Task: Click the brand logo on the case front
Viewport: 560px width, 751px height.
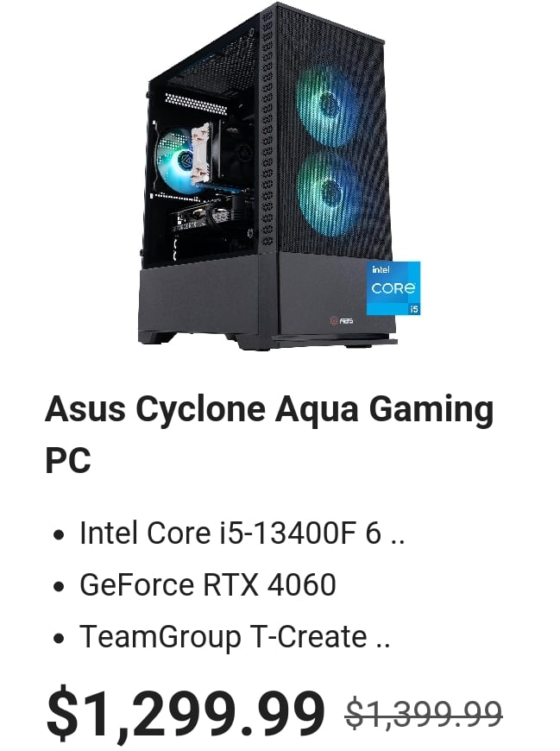Action: point(342,320)
